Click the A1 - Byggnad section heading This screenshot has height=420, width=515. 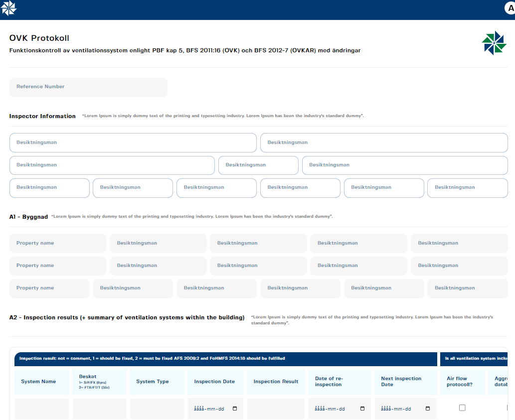coord(28,217)
